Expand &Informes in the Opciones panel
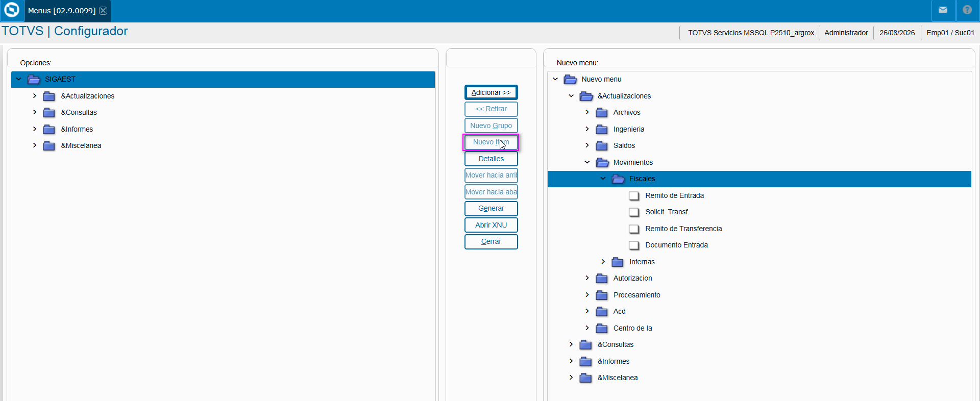The image size is (980, 401). coord(35,129)
